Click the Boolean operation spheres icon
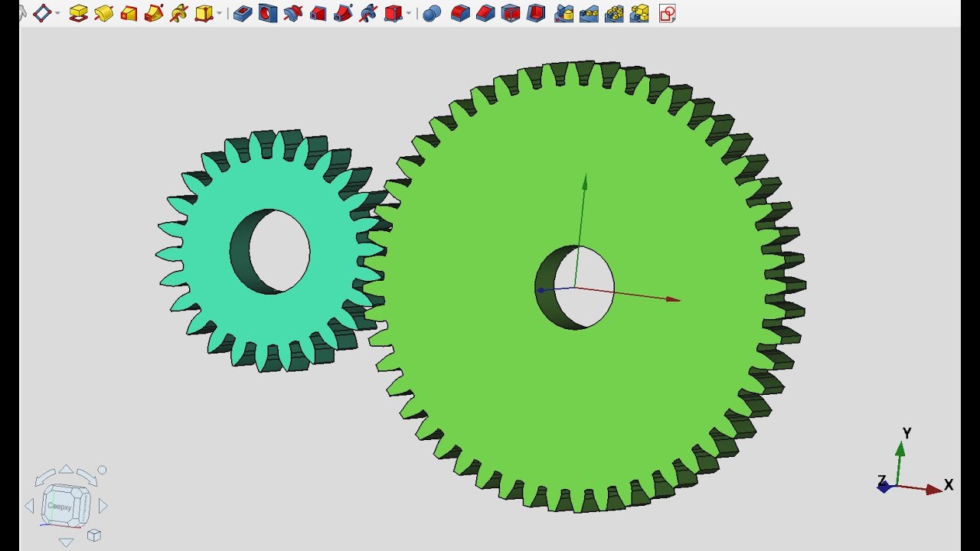The image size is (980, 551). click(432, 13)
